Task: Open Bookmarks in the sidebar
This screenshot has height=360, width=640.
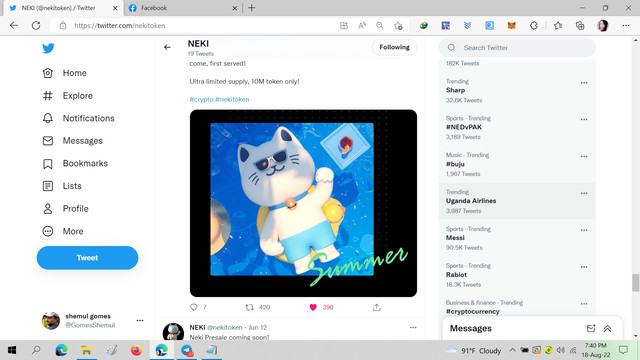Action: [75, 164]
